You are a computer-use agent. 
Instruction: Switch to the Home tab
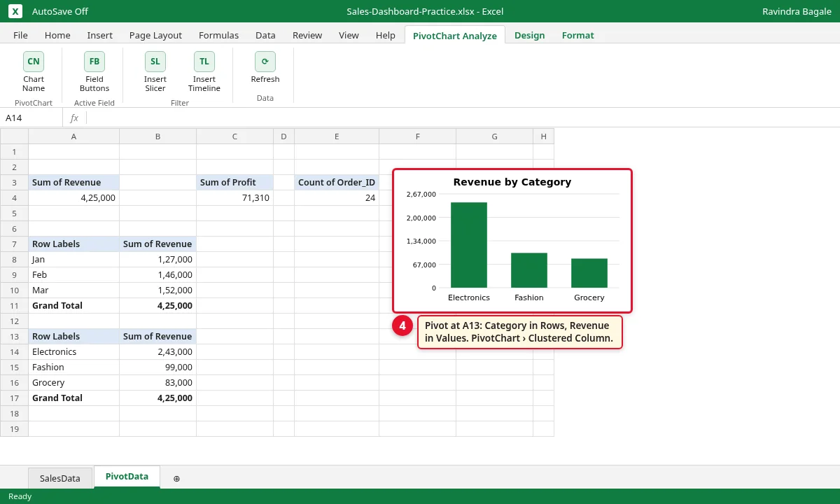[x=57, y=35]
